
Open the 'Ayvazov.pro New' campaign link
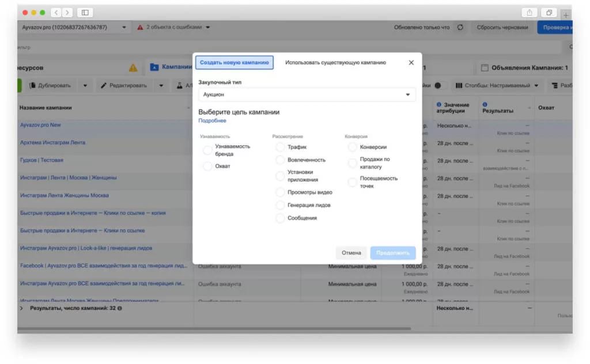tap(41, 125)
